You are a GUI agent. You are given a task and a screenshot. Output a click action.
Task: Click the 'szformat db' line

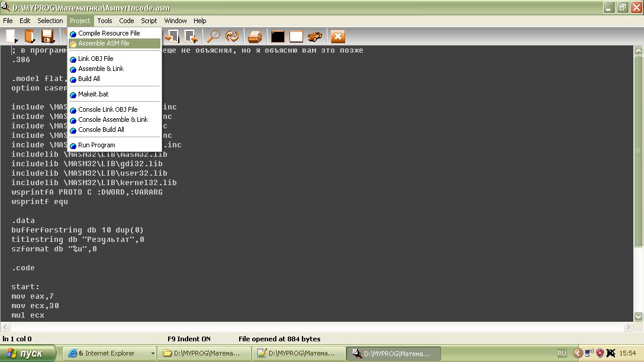54,248
